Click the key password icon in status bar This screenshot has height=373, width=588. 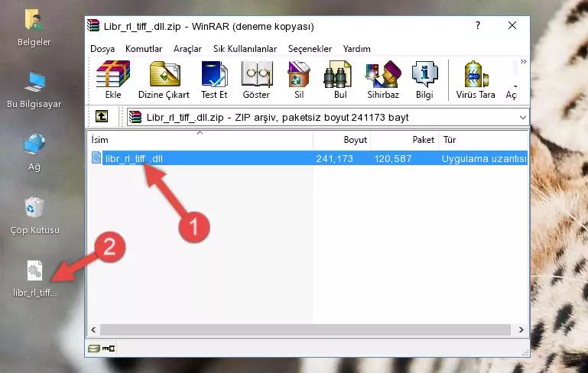[x=109, y=349]
